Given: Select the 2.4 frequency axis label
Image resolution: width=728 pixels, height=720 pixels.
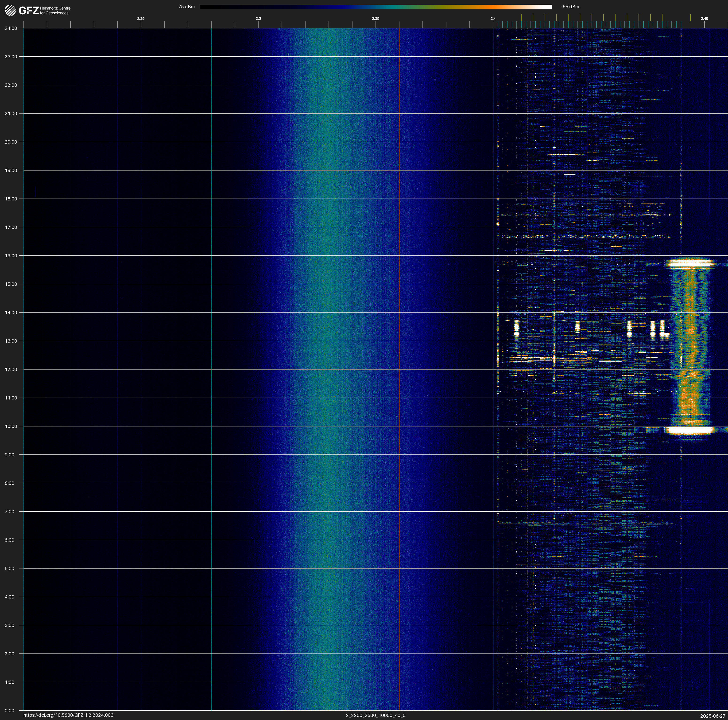Looking at the screenshot, I should coord(493,19).
